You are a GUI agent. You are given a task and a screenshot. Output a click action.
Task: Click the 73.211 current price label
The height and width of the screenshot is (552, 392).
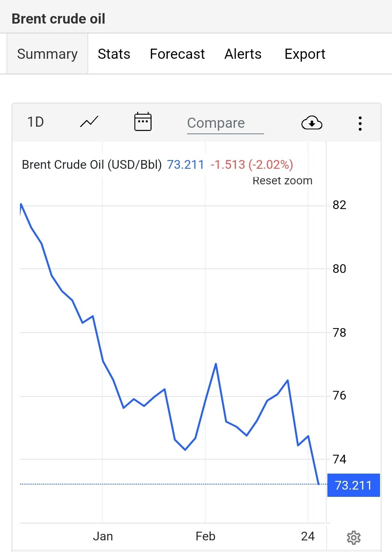coord(354,485)
